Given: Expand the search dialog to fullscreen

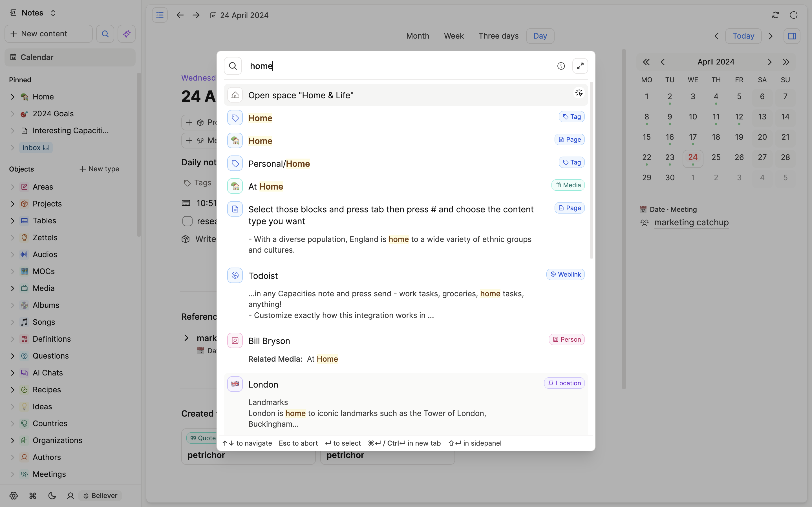Looking at the screenshot, I should pyautogui.click(x=580, y=66).
